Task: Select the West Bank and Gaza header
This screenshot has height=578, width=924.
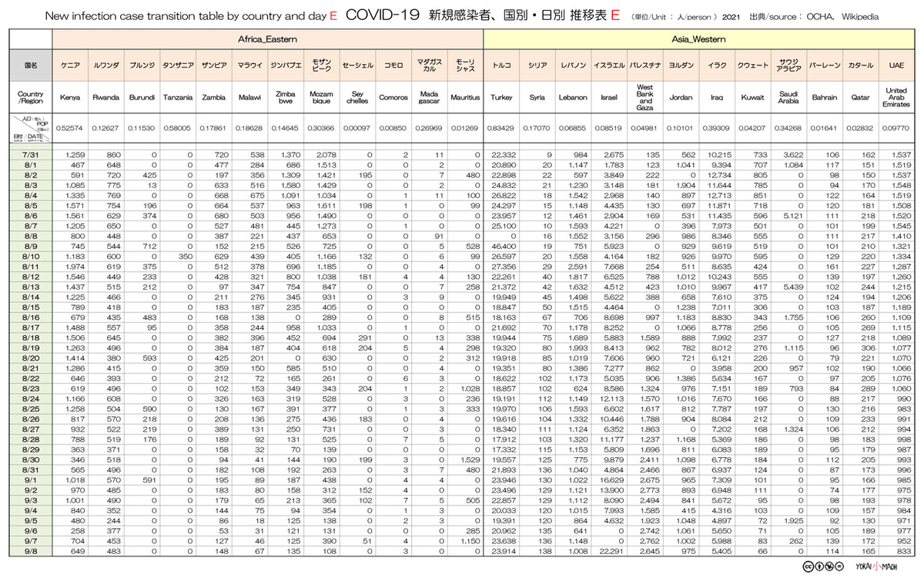Action: (645, 98)
